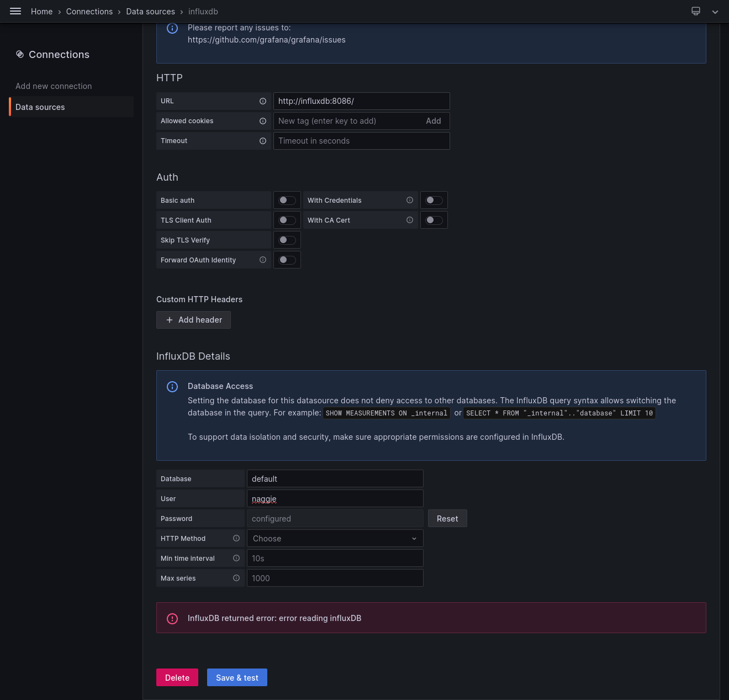Click the Timeout in seconds field
729x700 pixels.
pos(362,141)
